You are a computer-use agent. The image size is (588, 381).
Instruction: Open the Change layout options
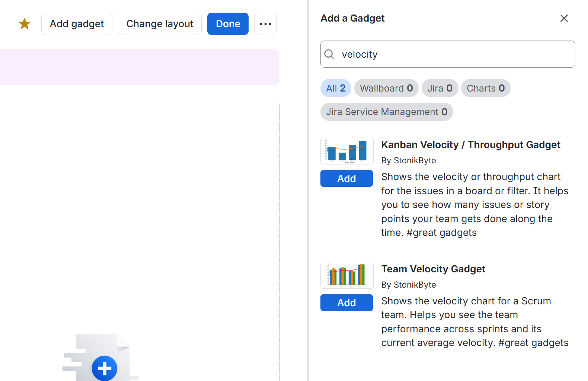pos(160,24)
